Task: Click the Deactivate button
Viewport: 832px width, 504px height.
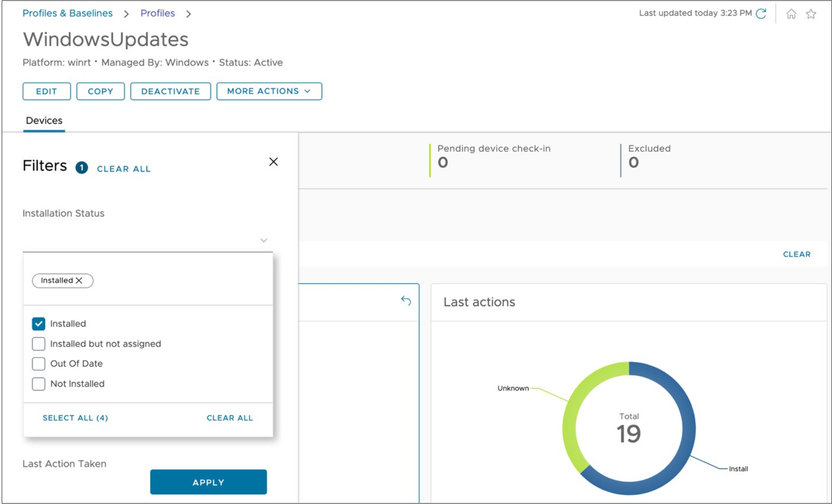Action: (x=170, y=91)
